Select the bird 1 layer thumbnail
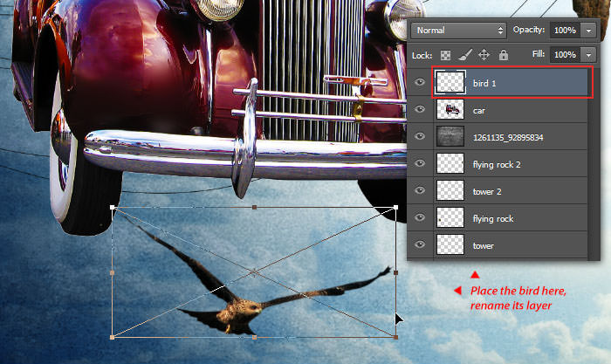The width and height of the screenshot is (611, 364). 450,82
